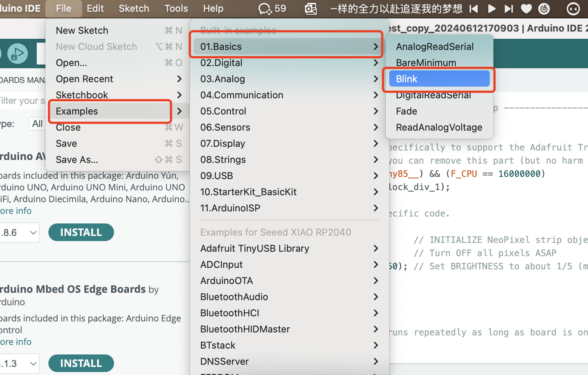Open Adafruit TinyUSB Library examples
The height and width of the screenshot is (375, 588).
pos(289,248)
